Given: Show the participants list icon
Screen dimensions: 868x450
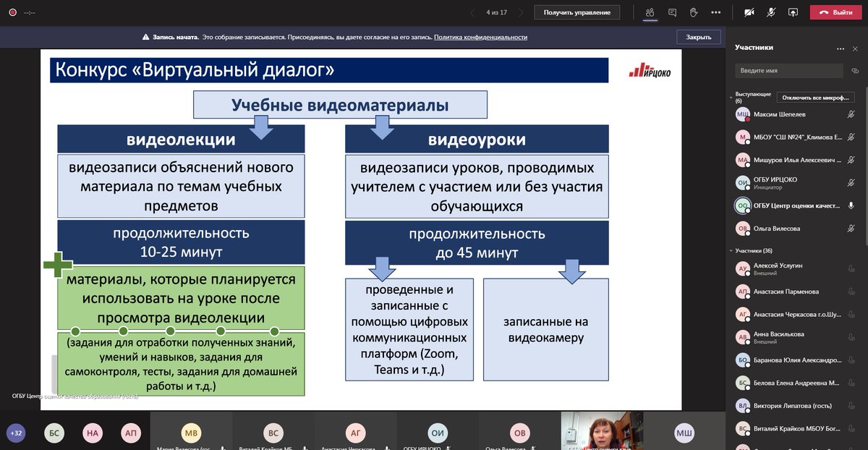Looking at the screenshot, I should click(x=649, y=12).
